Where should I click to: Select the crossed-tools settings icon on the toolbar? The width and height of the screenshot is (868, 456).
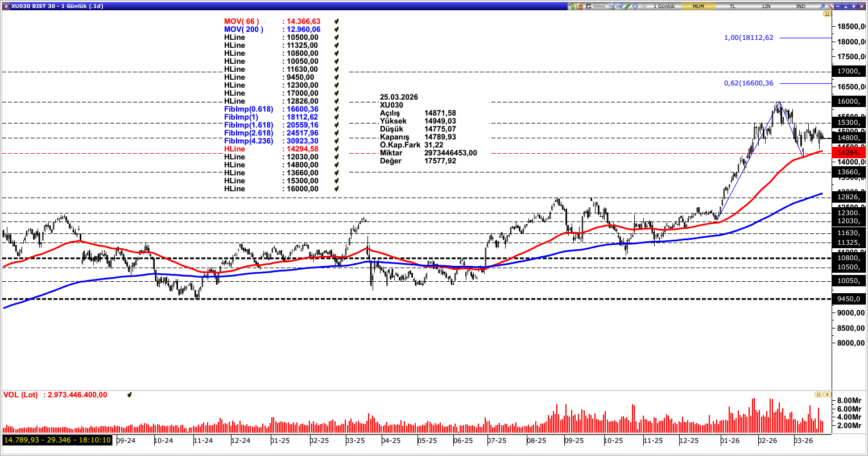pyautogui.click(x=829, y=5)
